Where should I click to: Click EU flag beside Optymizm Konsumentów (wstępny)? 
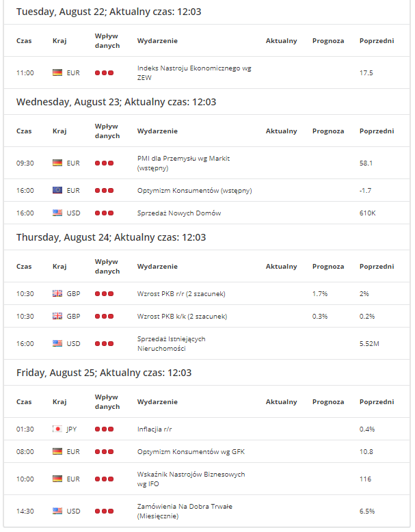(57, 190)
